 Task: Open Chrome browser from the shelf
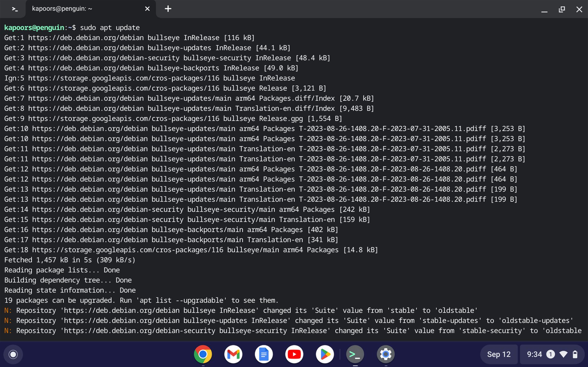coord(203,354)
